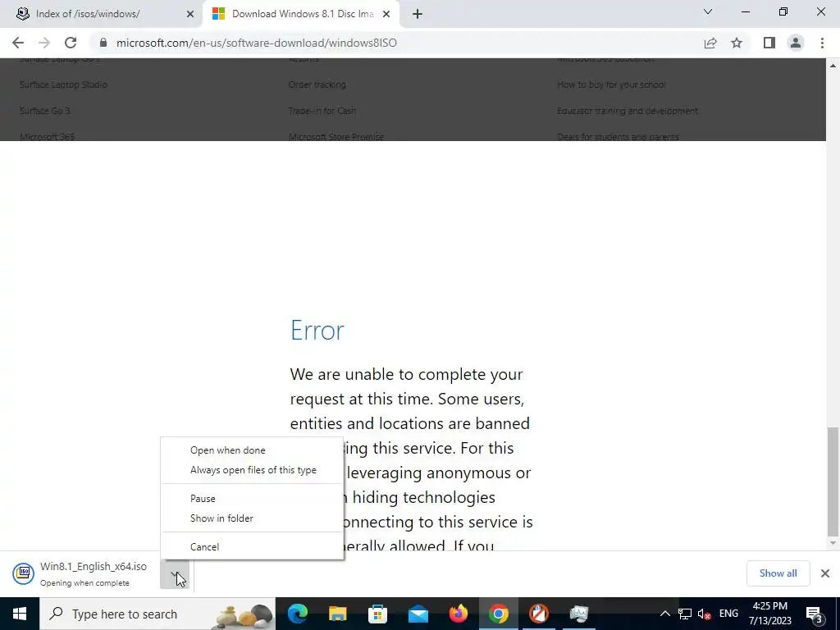Open File Explorer from the taskbar

coord(337,614)
